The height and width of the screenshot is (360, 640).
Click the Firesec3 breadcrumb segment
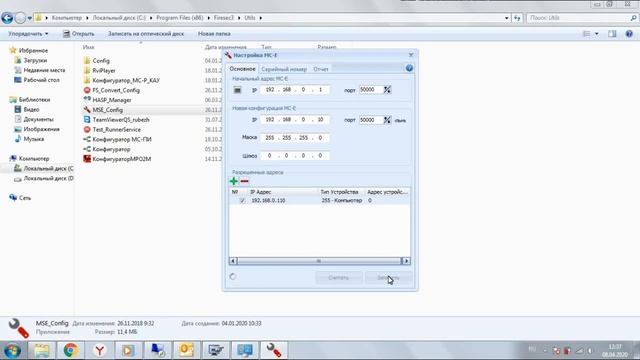(224, 18)
